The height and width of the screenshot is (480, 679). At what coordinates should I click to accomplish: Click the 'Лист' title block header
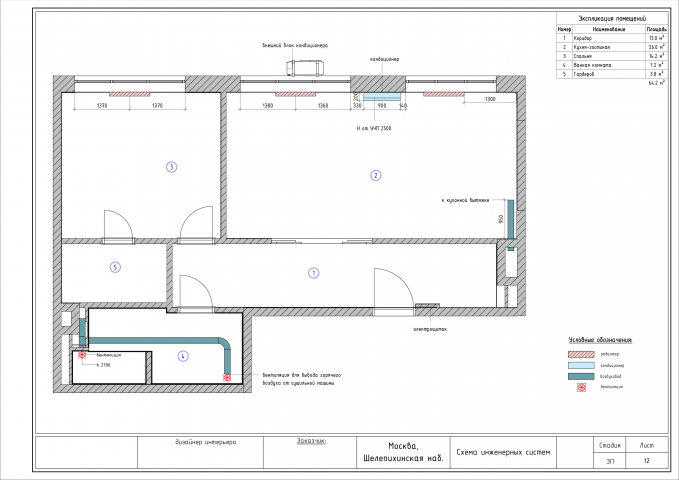coord(647,445)
